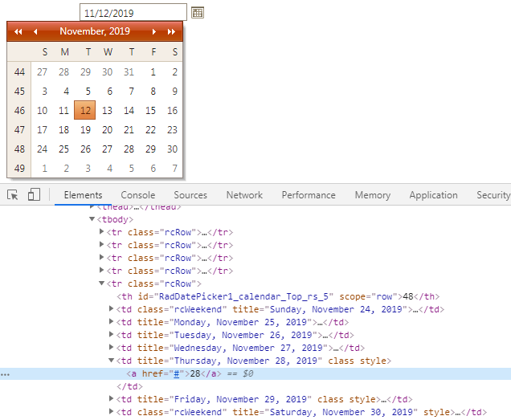Pick November 3 in the calendar

[44, 92]
